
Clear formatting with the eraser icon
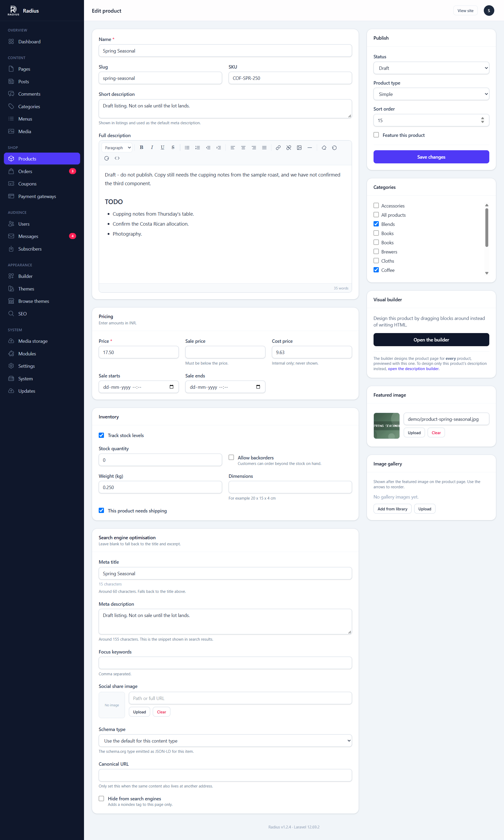click(324, 147)
